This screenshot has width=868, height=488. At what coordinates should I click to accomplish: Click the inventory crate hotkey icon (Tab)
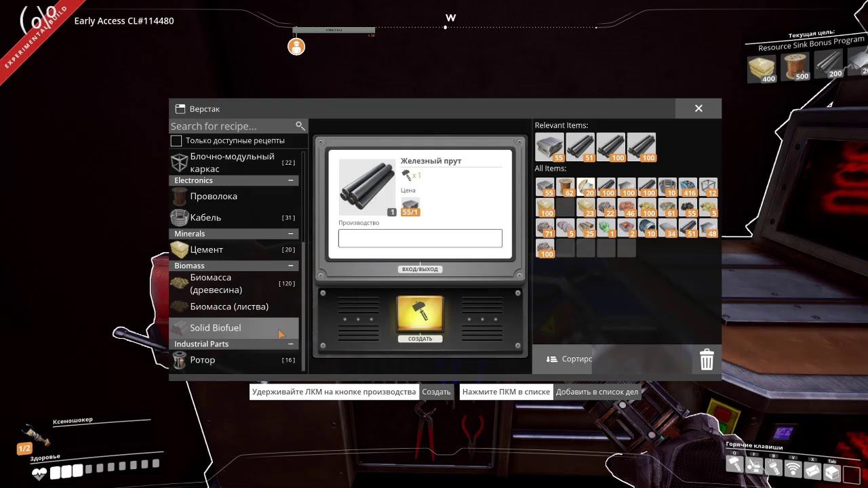click(x=831, y=472)
